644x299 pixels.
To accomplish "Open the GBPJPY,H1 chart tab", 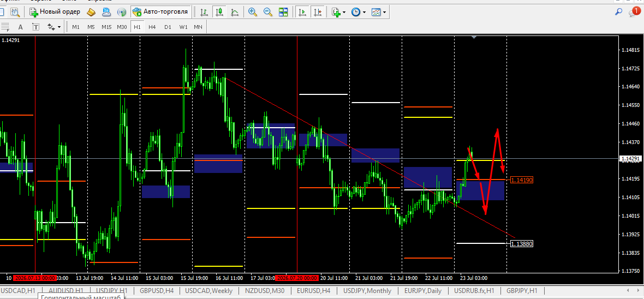I will pyautogui.click(x=522, y=291).
